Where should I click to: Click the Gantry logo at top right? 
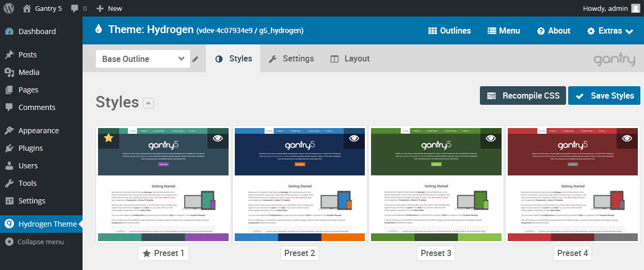(614, 59)
